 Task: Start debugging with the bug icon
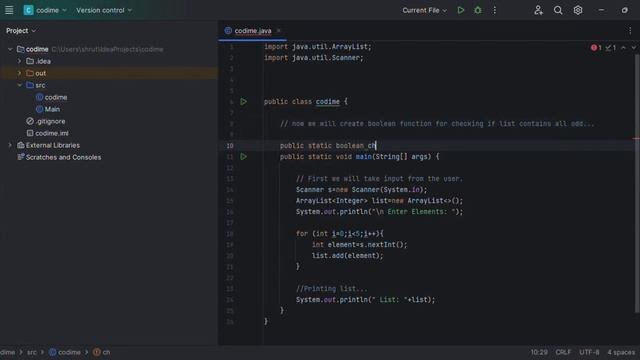(478, 10)
